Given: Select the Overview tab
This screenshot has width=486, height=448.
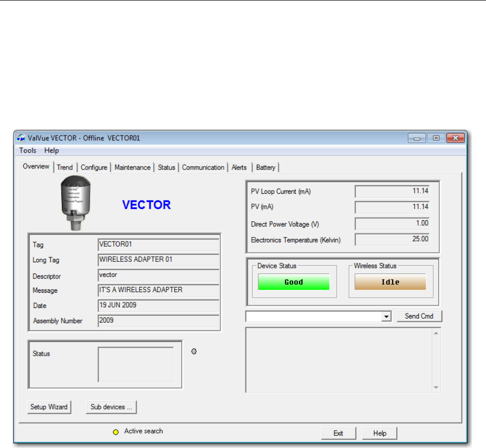Looking at the screenshot, I should pos(36,166).
